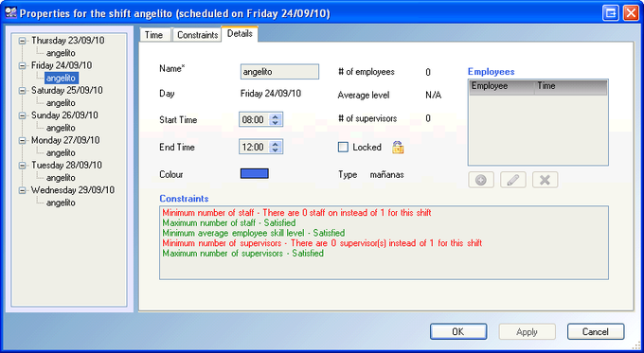Click the red 'Minimum number of staff' constraint
Image resolution: width=644 pixels, height=353 pixels.
point(296,213)
